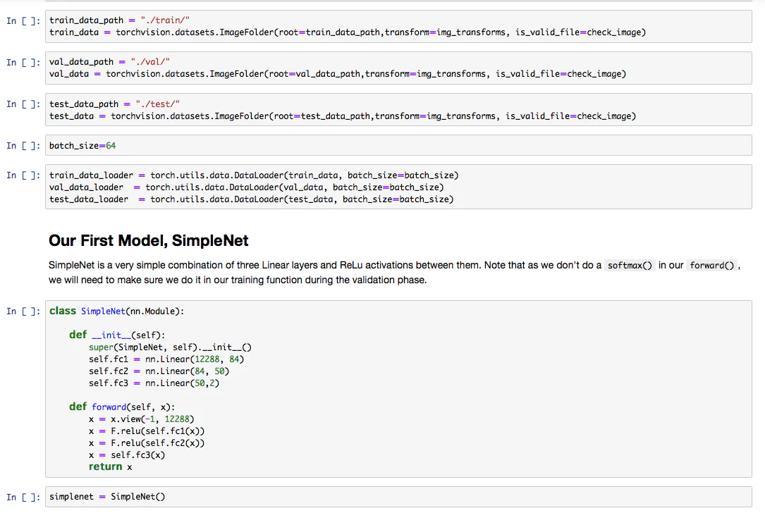Click the softmax() inline code text
The width and height of the screenshot is (765, 532).
point(630,265)
